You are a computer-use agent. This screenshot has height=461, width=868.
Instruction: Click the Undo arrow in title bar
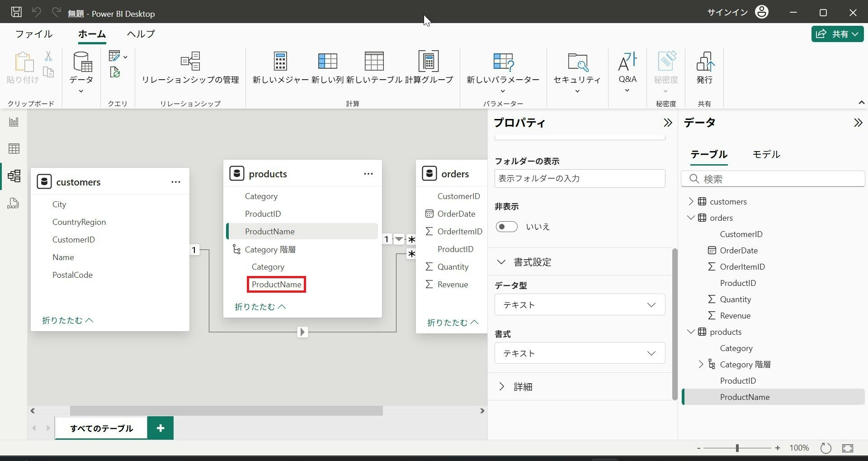pos(37,12)
